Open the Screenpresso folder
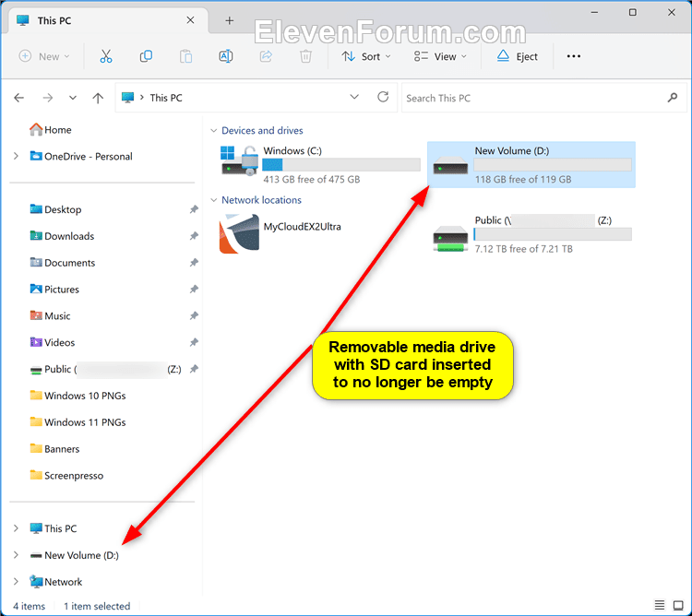Viewport: 692px width, 616px height. point(66,475)
